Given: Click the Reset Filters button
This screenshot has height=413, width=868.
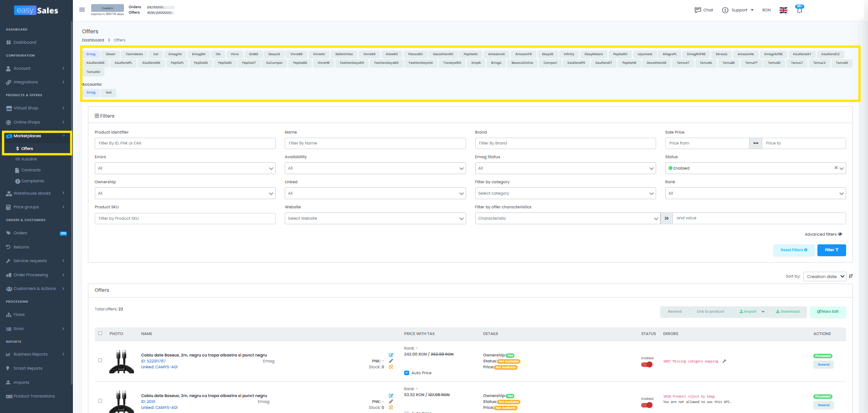Looking at the screenshot, I should pyautogui.click(x=794, y=250).
